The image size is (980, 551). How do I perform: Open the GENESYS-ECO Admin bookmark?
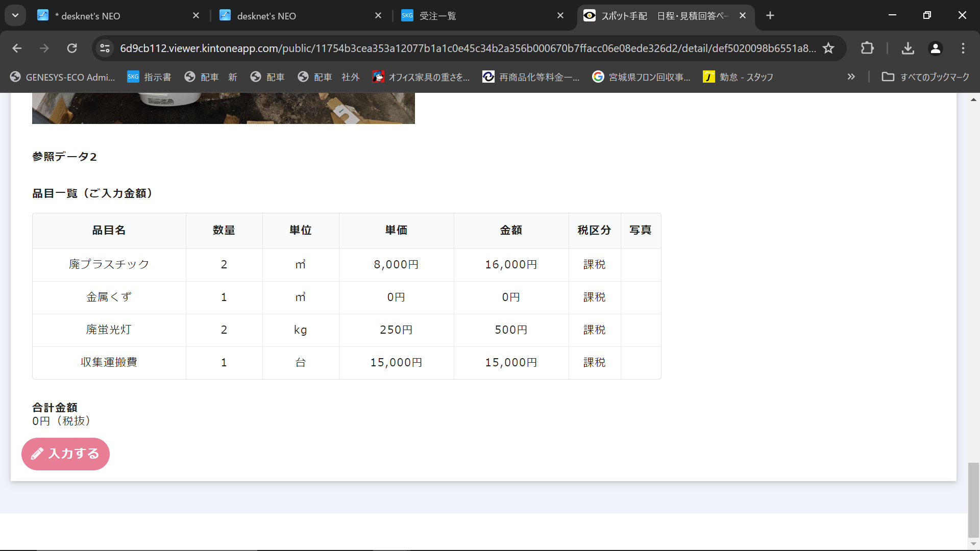pos(62,77)
